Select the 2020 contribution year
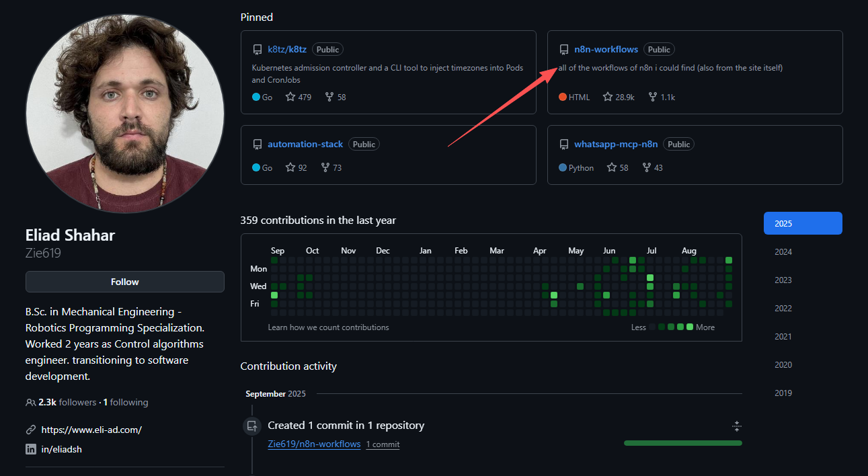Screen dimensions: 868x476 803,364
